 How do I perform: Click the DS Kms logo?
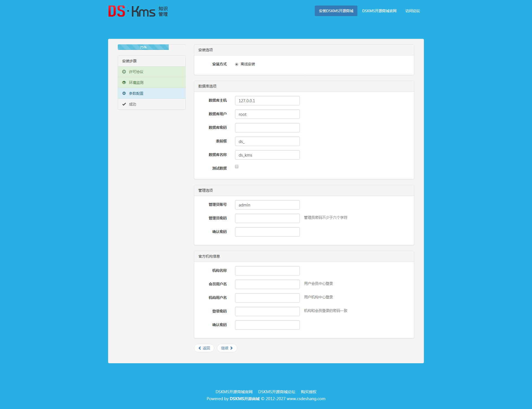click(x=138, y=11)
